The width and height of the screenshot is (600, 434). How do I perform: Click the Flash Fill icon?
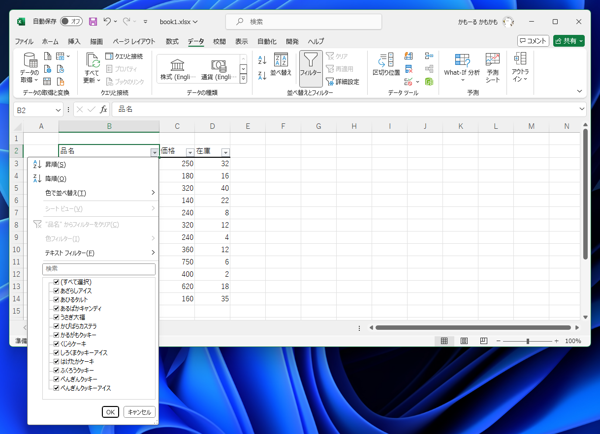[x=409, y=56]
